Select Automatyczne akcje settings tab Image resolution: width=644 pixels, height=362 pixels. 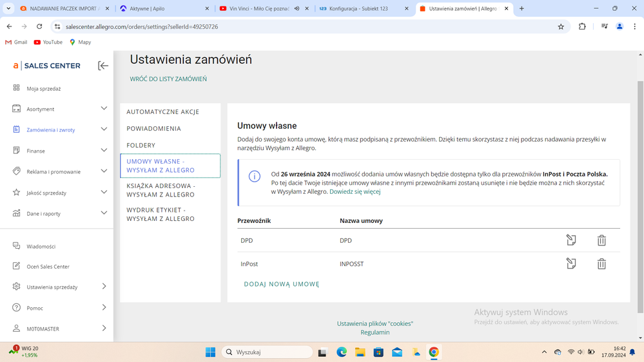tap(162, 111)
